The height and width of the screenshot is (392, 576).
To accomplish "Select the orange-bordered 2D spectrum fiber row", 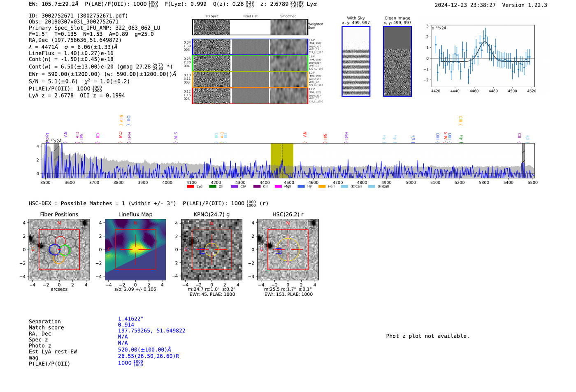I will pos(250,79).
